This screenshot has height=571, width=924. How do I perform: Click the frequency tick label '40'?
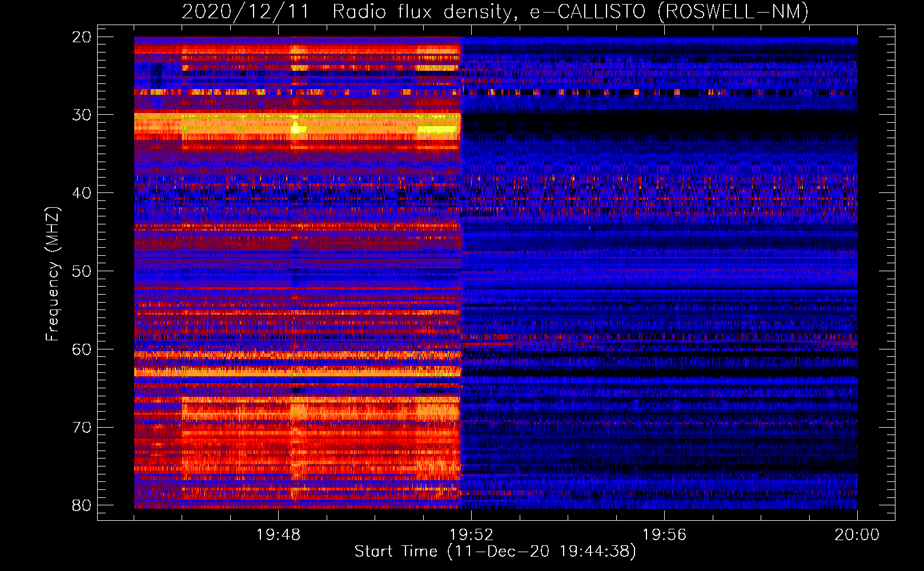[x=82, y=193]
